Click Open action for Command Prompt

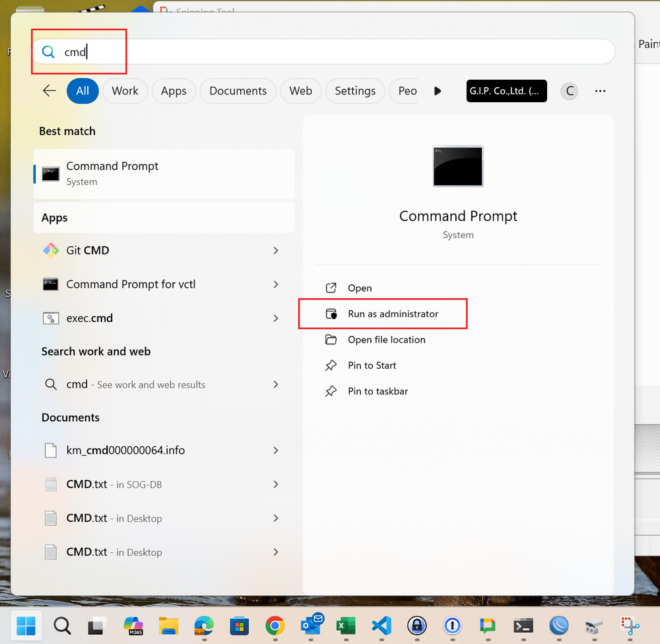click(360, 288)
